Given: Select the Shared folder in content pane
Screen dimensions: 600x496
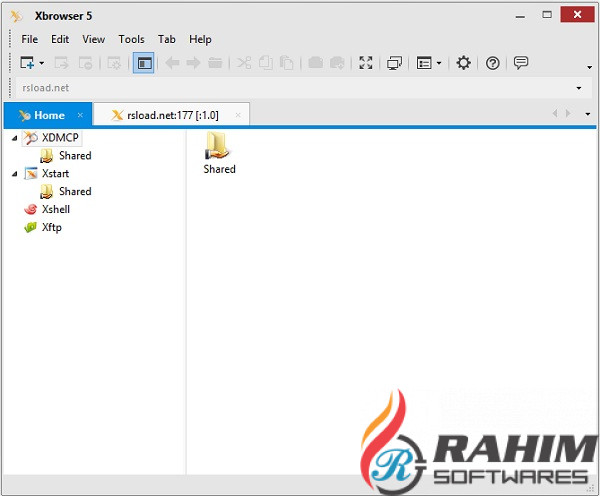Looking at the screenshot, I should pyautogui.click(x=219, y=153).
